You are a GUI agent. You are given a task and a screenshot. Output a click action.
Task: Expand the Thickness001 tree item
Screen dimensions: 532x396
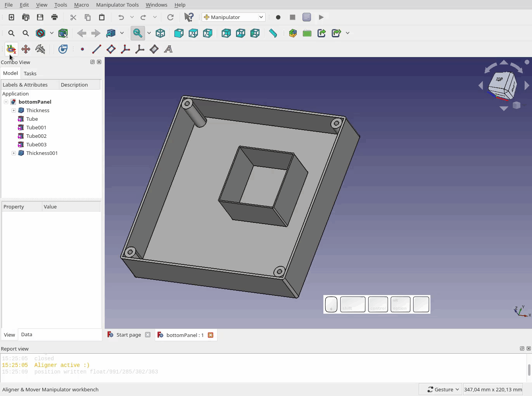click(14, 153)
